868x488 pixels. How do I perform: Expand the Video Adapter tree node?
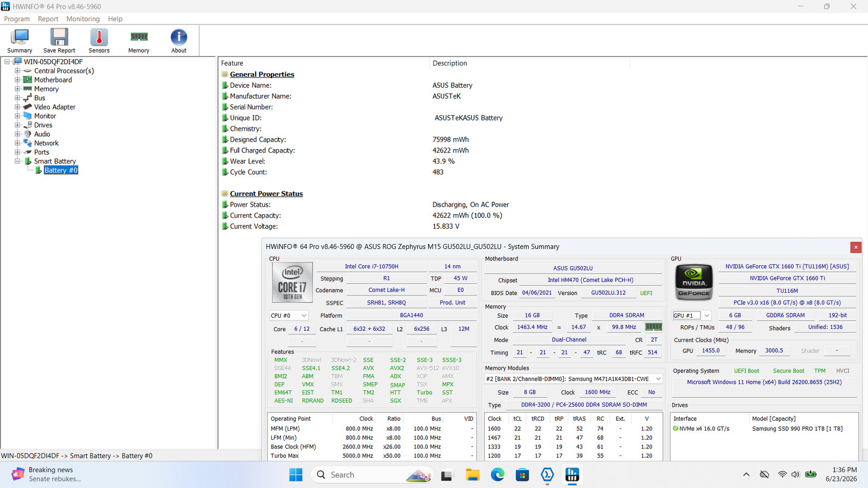pos(17,107)
